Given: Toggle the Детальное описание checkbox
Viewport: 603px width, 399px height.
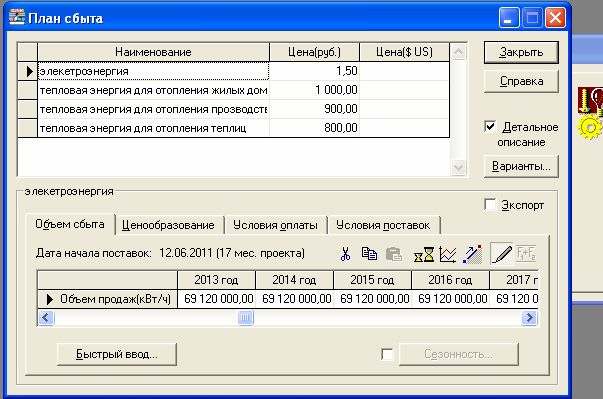Looking at the screenshot, I should [490, 126].
